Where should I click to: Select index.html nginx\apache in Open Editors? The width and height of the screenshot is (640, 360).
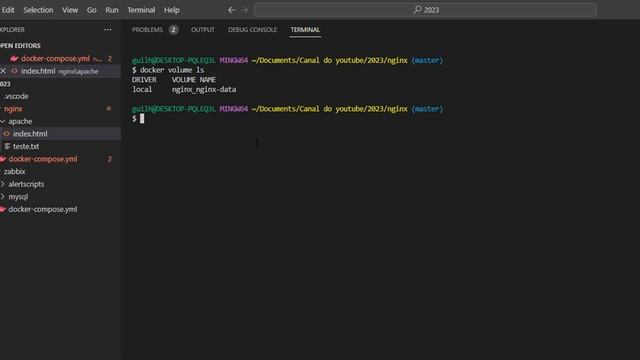tap(60, 71)
